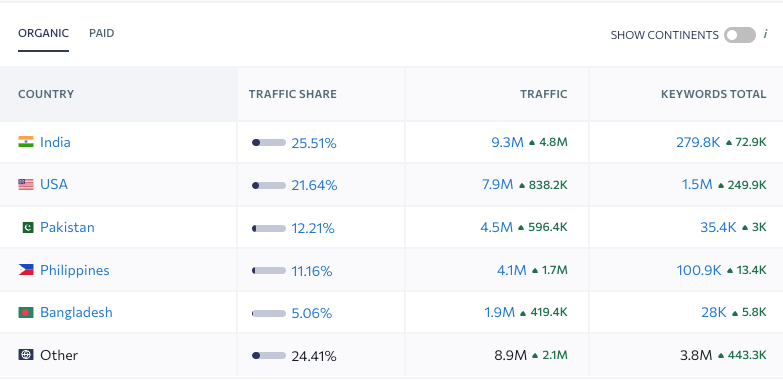
Task: Click Philippines' traffic share bar
Action: 269,271
